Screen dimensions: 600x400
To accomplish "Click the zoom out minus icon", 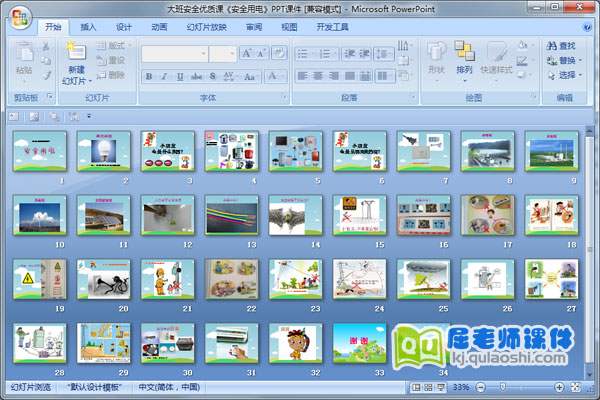I will (x=481, y=387).
